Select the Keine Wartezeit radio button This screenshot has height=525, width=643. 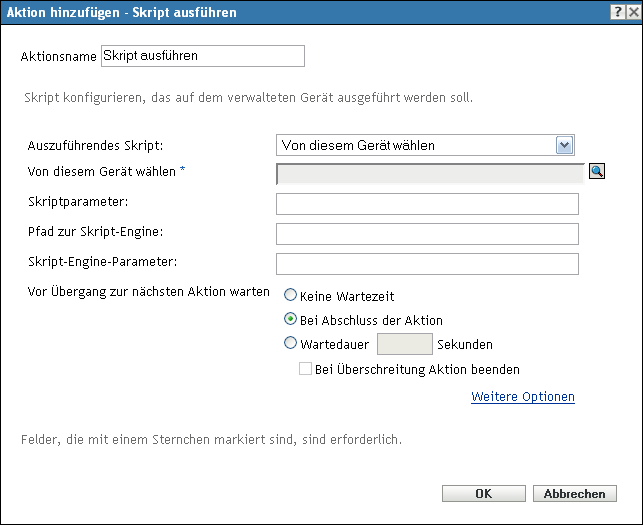tap(291, 296)
